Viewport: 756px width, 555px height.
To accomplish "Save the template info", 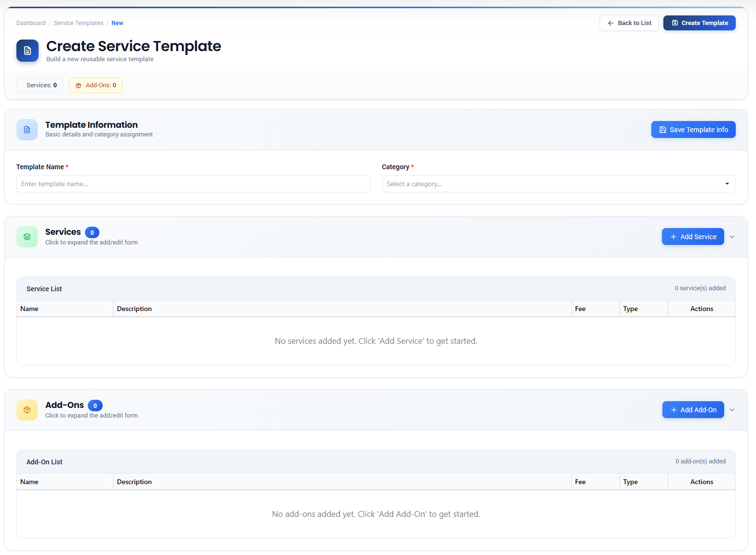I will click(x=693, y=130).
